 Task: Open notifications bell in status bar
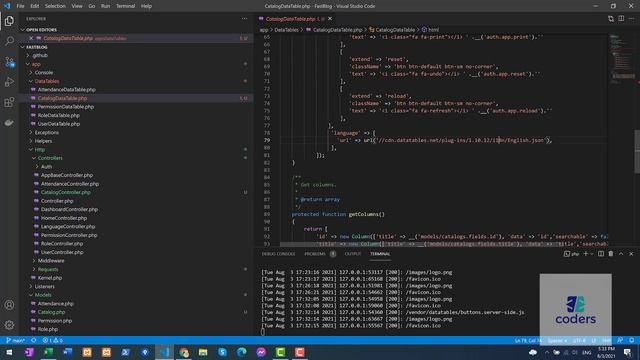(x=631, y=340)
